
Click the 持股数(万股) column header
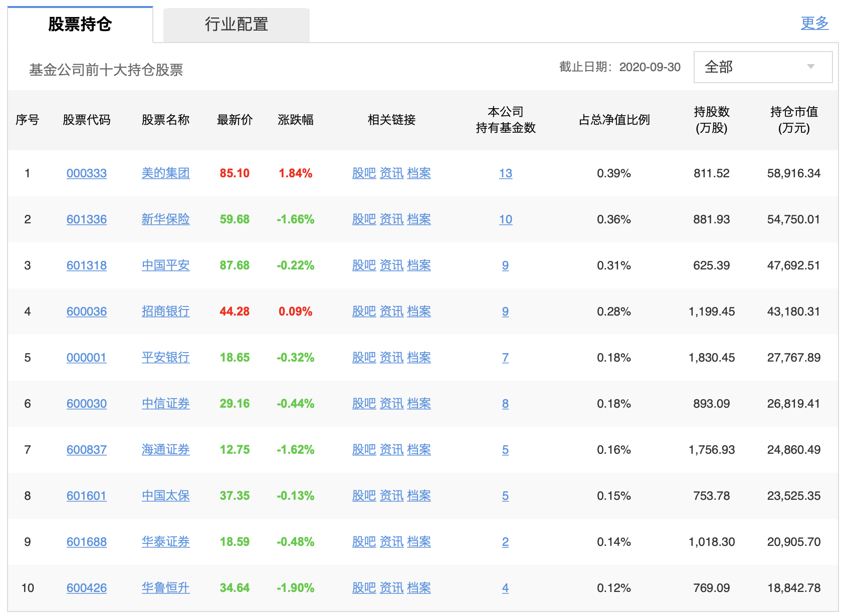(712, 120)
